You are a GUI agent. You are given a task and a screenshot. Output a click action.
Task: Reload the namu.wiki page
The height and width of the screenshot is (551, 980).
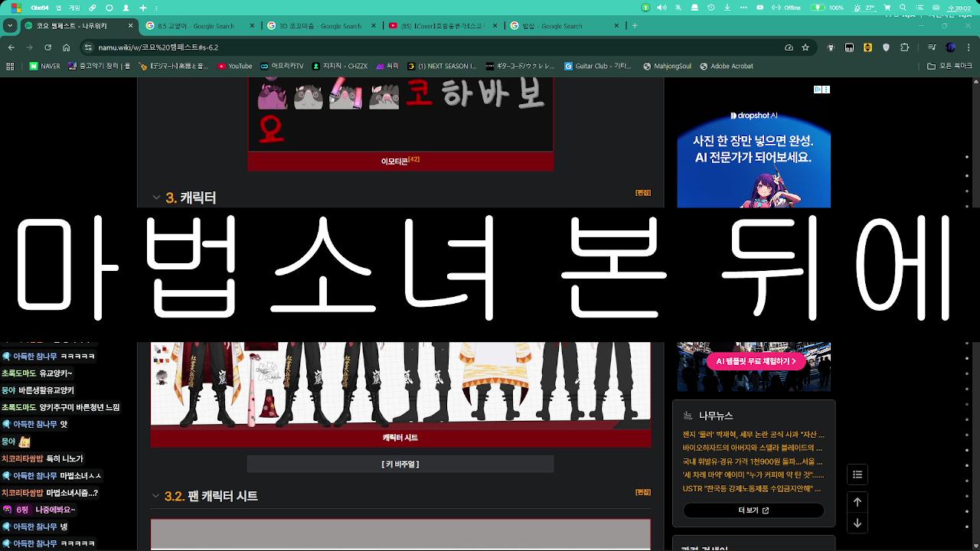[47, 47]
